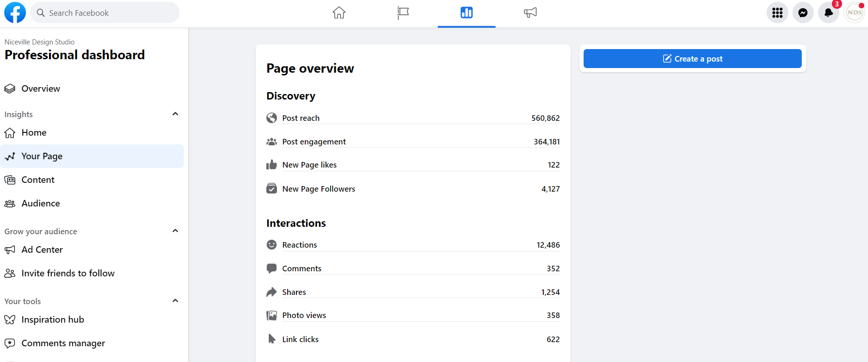Screen dimensions: 868x362
Task: Collapse the Insights section
Action: (x=175, y=114)
